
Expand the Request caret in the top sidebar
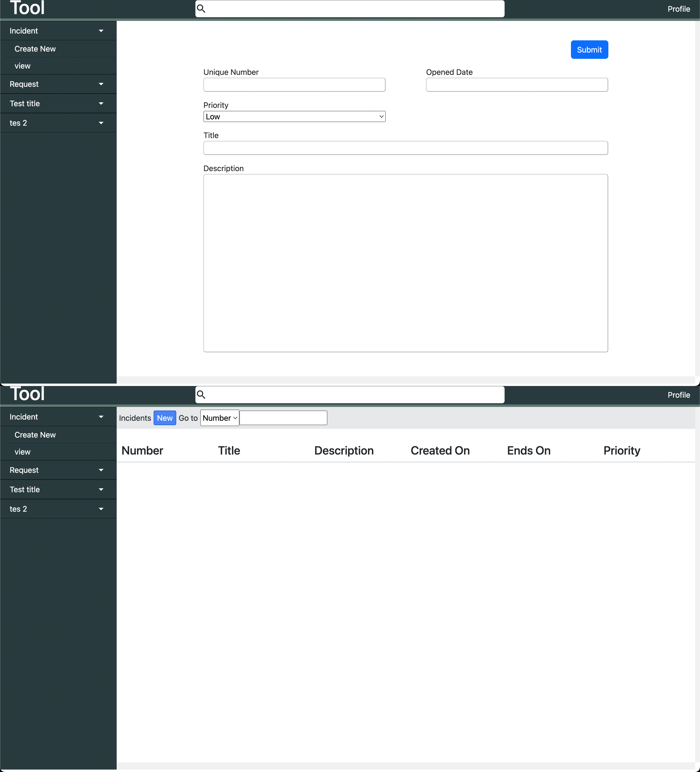click(x=101, y=84)
